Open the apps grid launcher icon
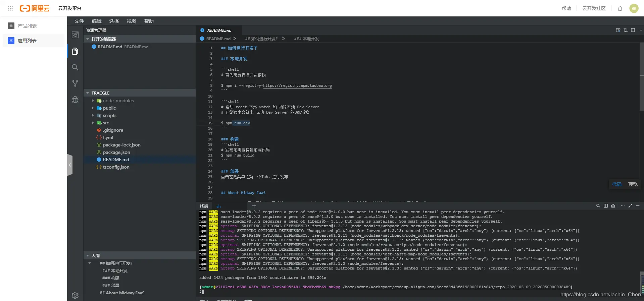Screen dimensions: 644x301 pos(10,8)
